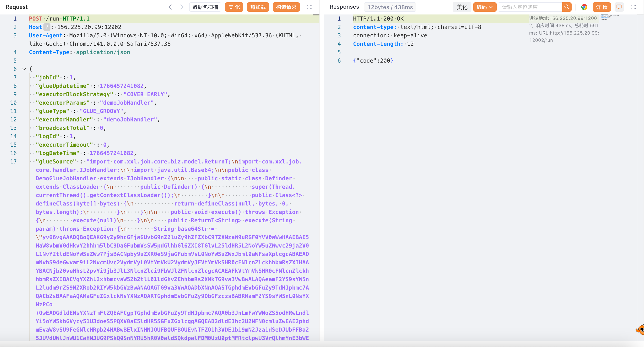Click the orange 美化 beautify request button
The height and width of the screenshot is (347, 644).
(234, 7)
